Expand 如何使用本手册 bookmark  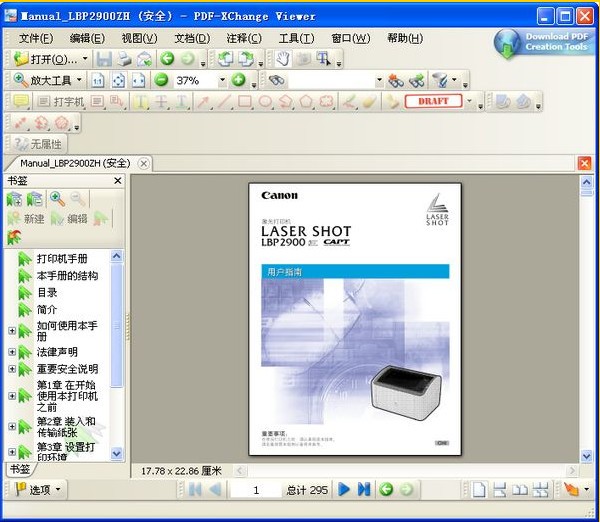pyautogui.click(x=12, y=330)
